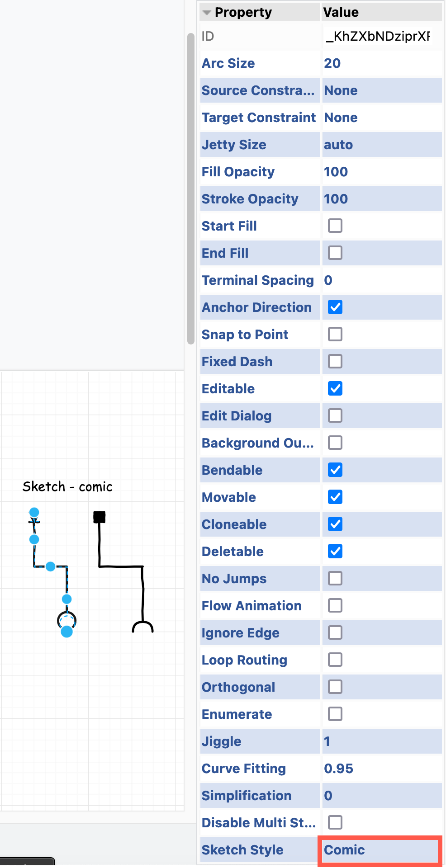The height and width of the screenshot is (868, 446).
Task: Enable the Start Fill checkbox
Action: [335, 226]
